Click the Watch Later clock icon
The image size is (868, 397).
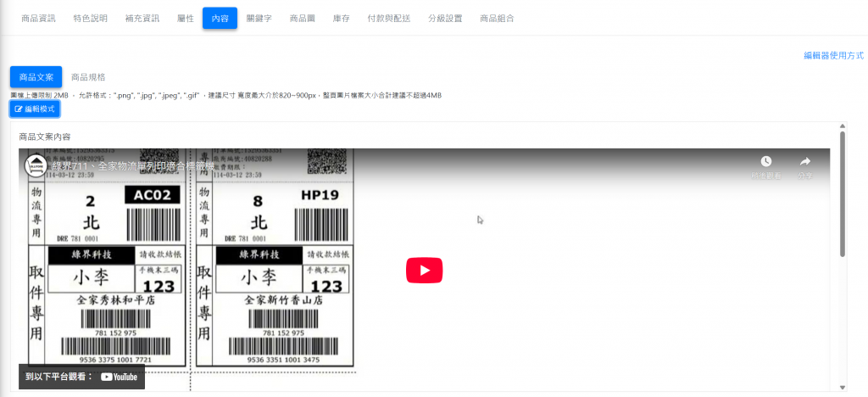[765, 161]
